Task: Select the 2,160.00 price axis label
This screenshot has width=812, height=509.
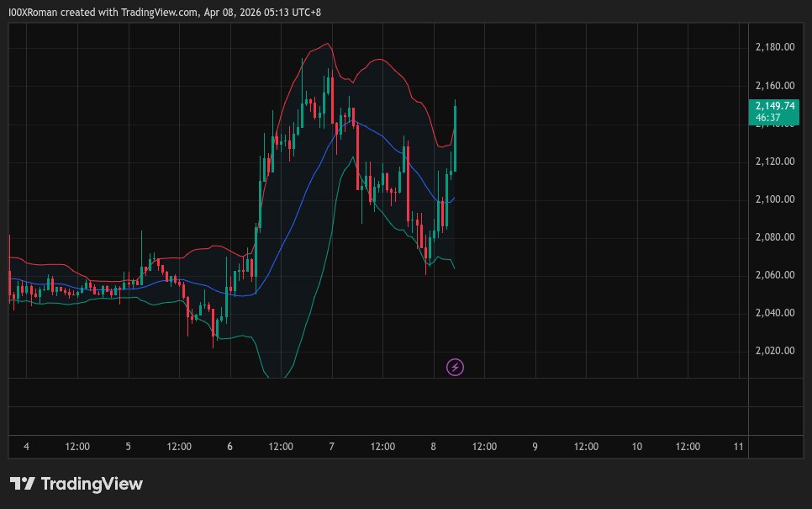Action: tap(774, 85)
